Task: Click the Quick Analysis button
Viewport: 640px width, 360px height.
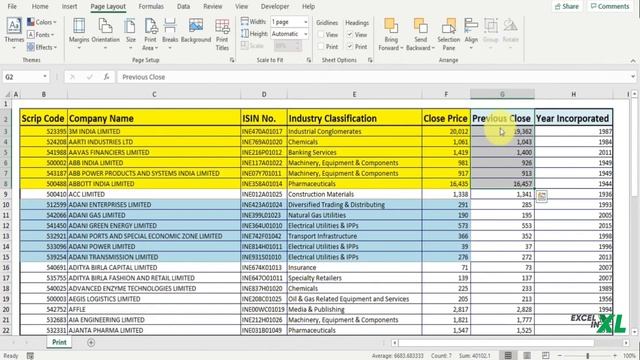Action: pos(542,196)
